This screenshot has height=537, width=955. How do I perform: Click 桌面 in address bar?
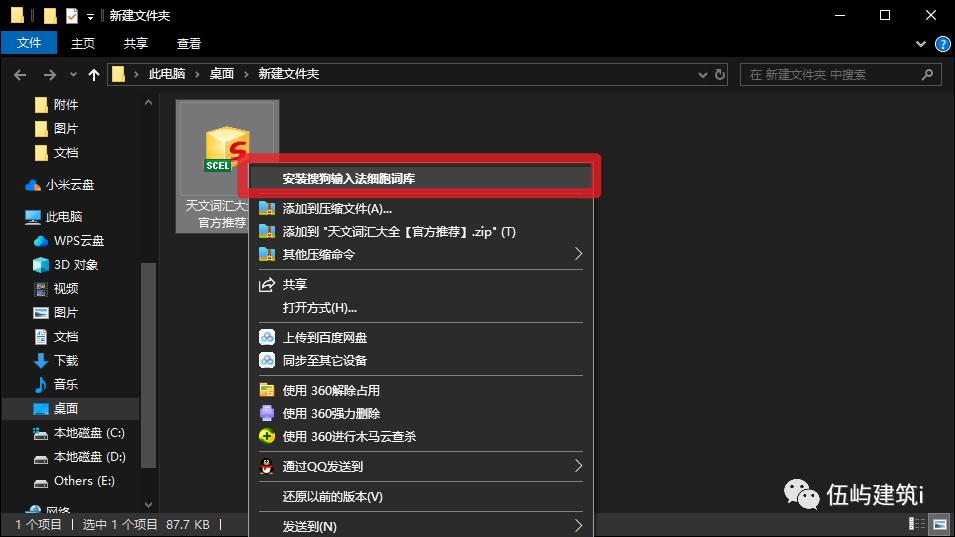click(222, 74)
